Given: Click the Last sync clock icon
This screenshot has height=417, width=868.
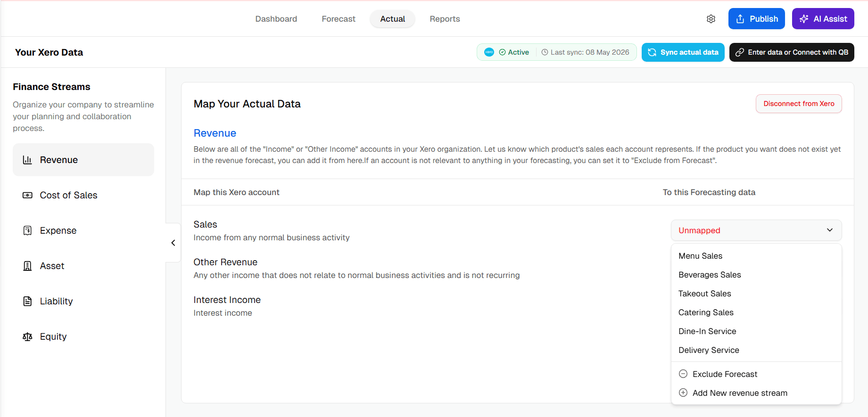Looking at the screenshot, I should tap(545, 52).
